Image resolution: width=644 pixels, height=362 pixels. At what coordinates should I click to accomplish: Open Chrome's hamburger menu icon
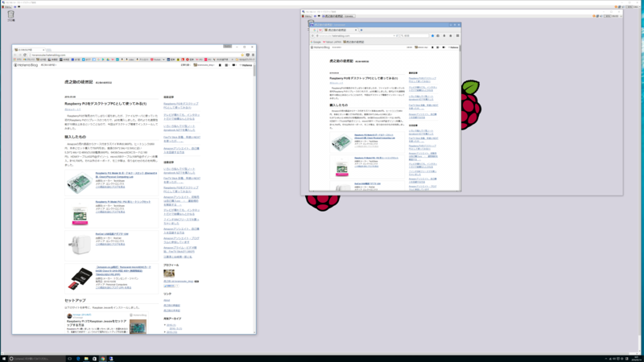tap(253, 55)
